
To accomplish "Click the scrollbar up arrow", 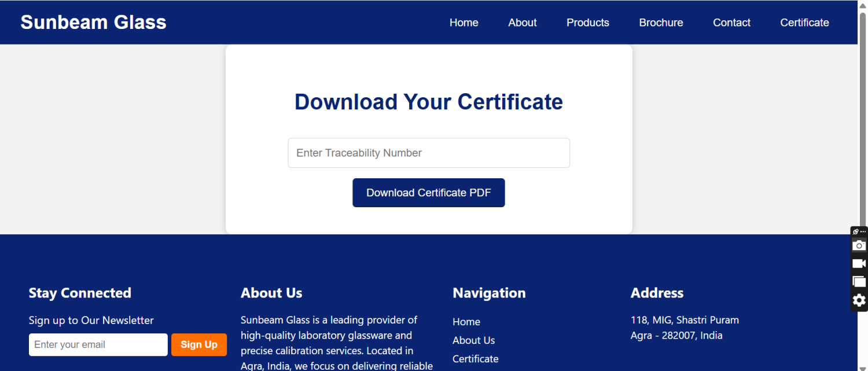I will pos(863,4).
